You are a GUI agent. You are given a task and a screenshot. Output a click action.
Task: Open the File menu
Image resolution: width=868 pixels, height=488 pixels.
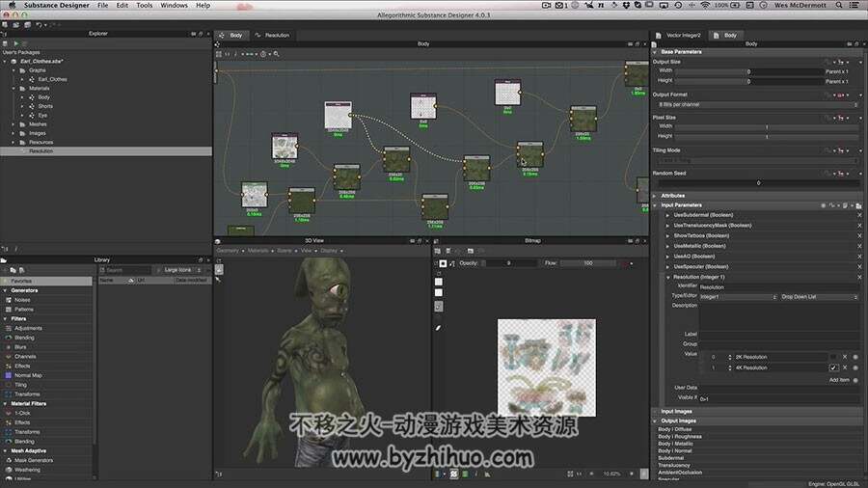coord(102,5)
